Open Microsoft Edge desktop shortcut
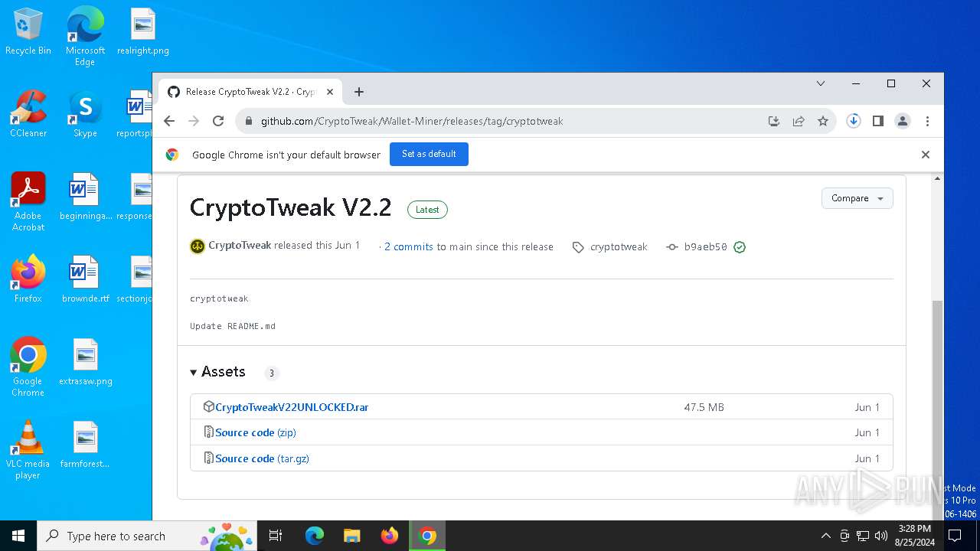 [x=85, y=37]
